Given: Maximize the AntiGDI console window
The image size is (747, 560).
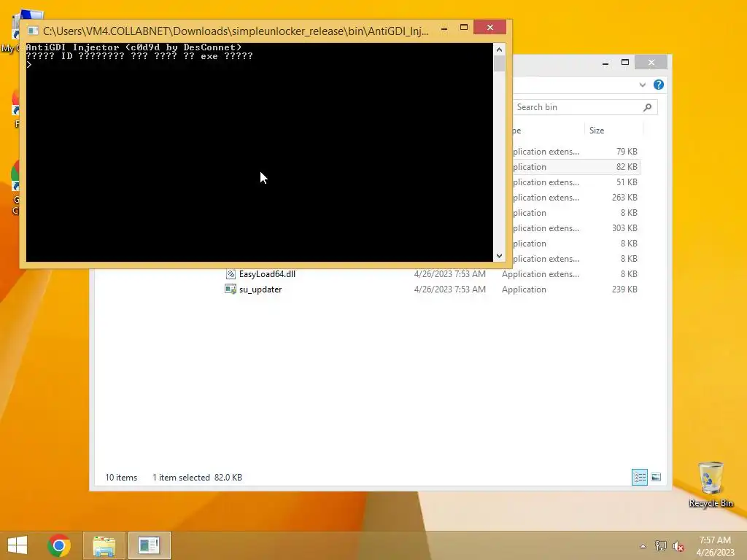Looking at the screenshot, I should point(463,28).
